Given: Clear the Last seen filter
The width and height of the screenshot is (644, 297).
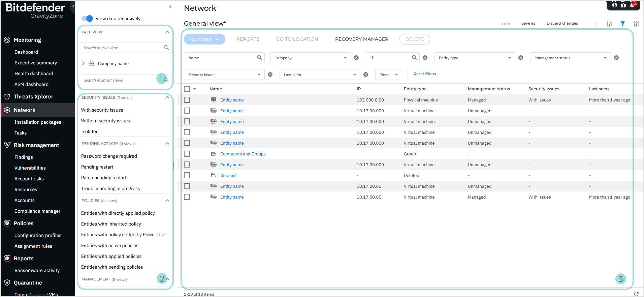Looking at the screenshot, I should tap(366, 75).
